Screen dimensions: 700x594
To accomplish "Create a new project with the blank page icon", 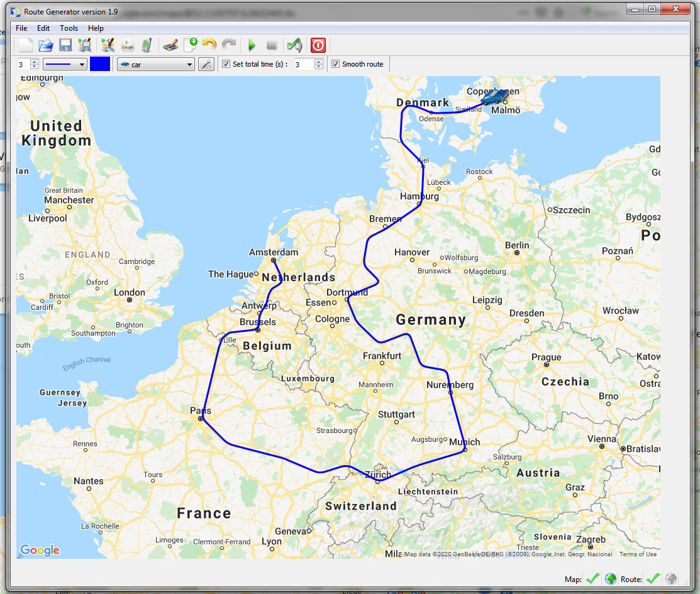I will [x=25, y=45].
